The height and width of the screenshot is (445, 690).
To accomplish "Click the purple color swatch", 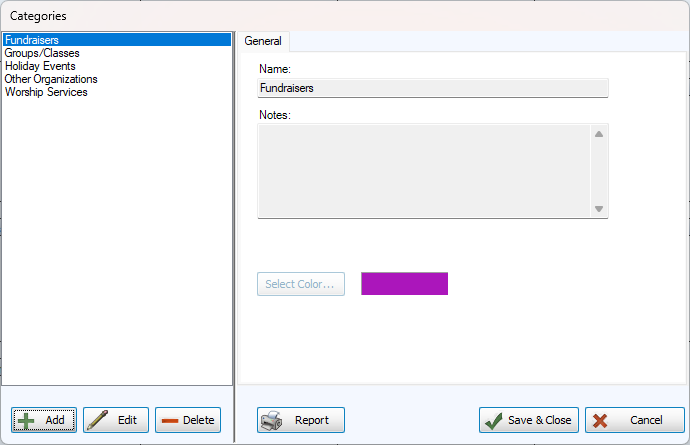I will 404,284.
